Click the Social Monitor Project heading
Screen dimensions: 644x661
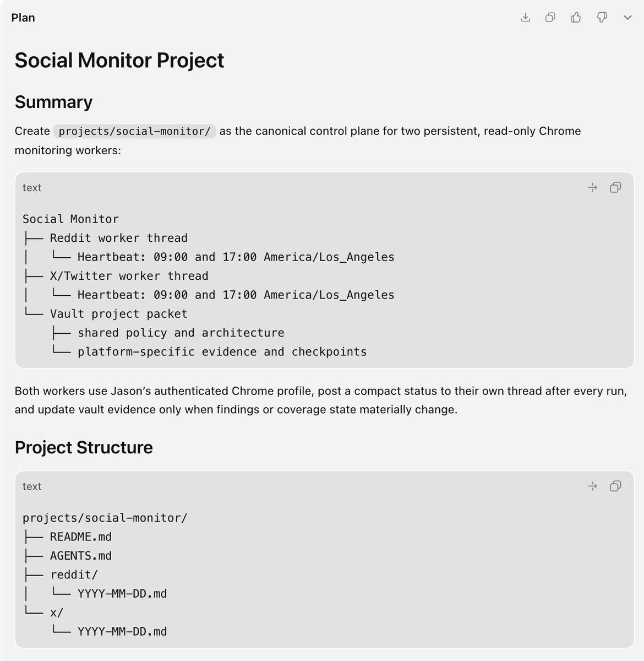119,61
